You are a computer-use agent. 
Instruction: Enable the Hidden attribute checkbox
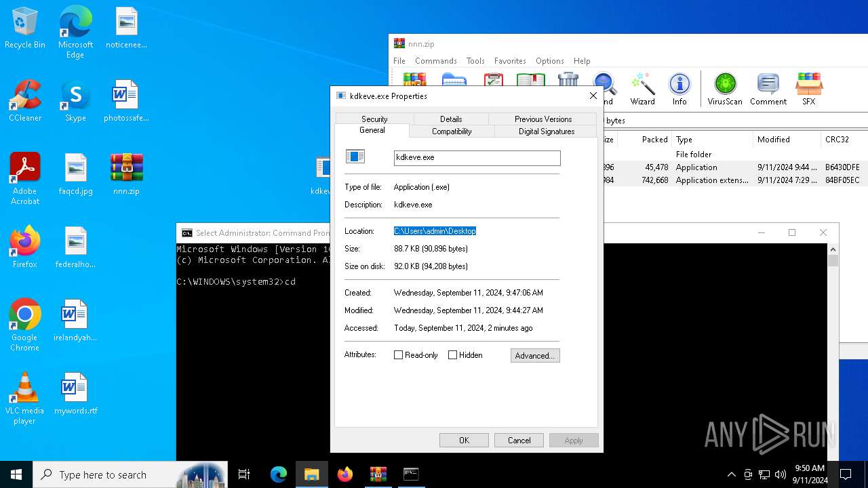(x=453, y=355)
